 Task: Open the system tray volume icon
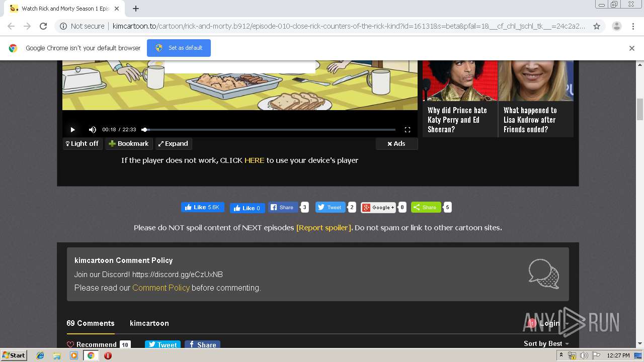point(584,355)
